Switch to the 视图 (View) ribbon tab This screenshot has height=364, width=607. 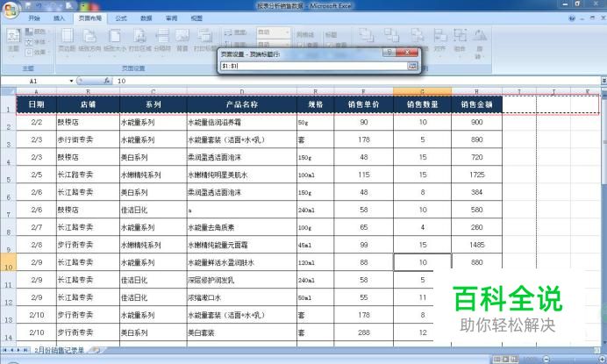coord(196,18)
